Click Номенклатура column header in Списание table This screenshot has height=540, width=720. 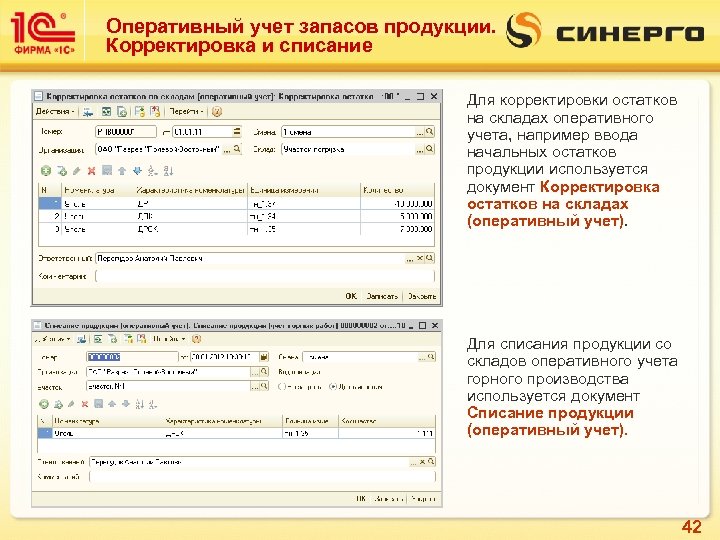coord(107,421)
